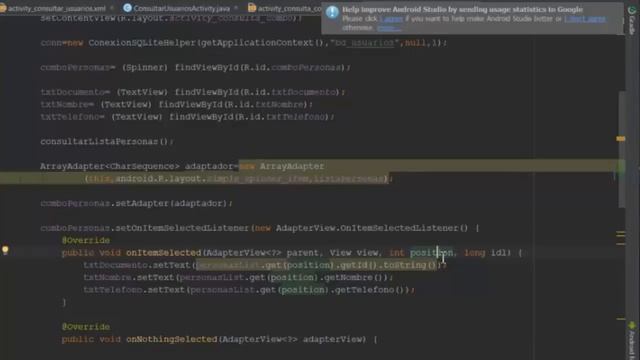This screenshot has height=360, width=640.
Task: Click 'onNothingSelected' method name
Action: pos(171,339)
